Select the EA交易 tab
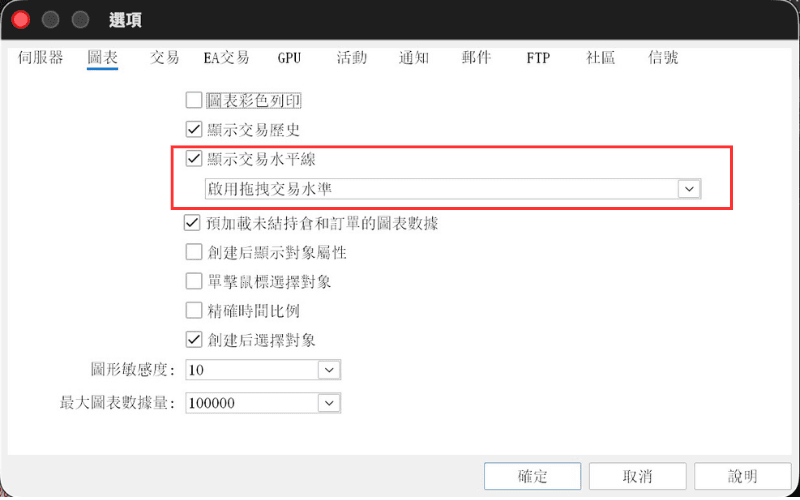 pos(226,58)
